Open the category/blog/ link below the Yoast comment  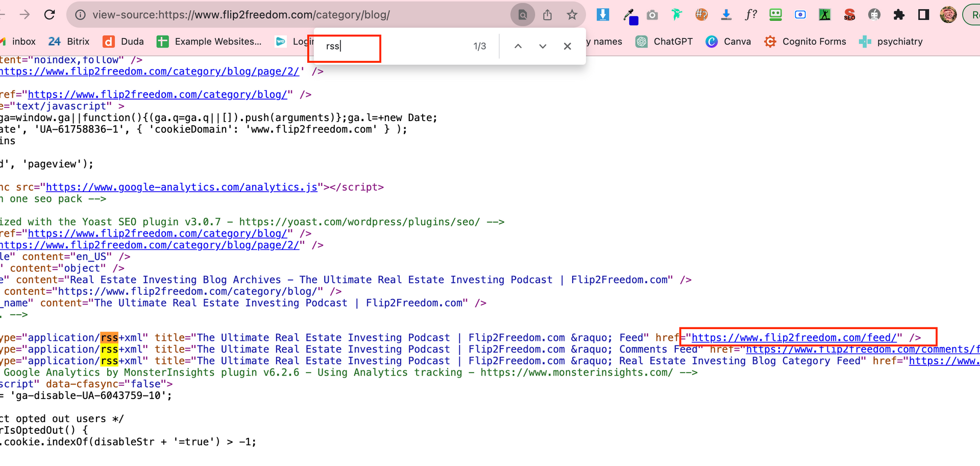[157, 234]
